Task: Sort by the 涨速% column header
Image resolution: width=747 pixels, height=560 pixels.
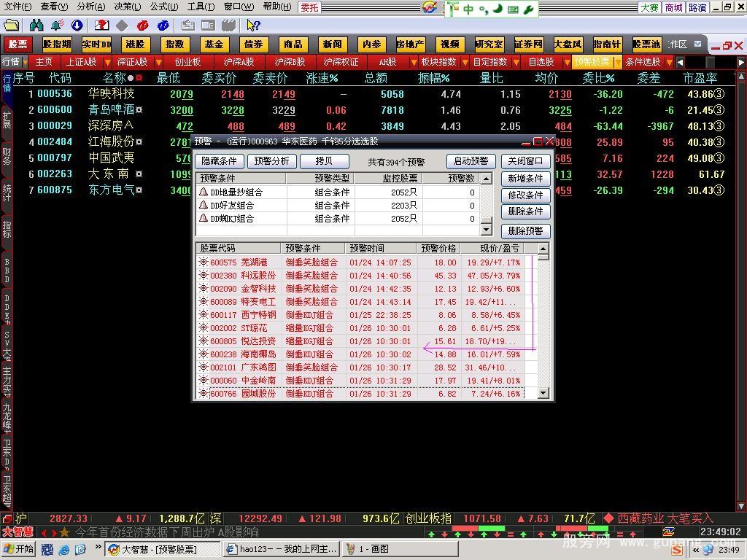Action: tap(322, 78)
